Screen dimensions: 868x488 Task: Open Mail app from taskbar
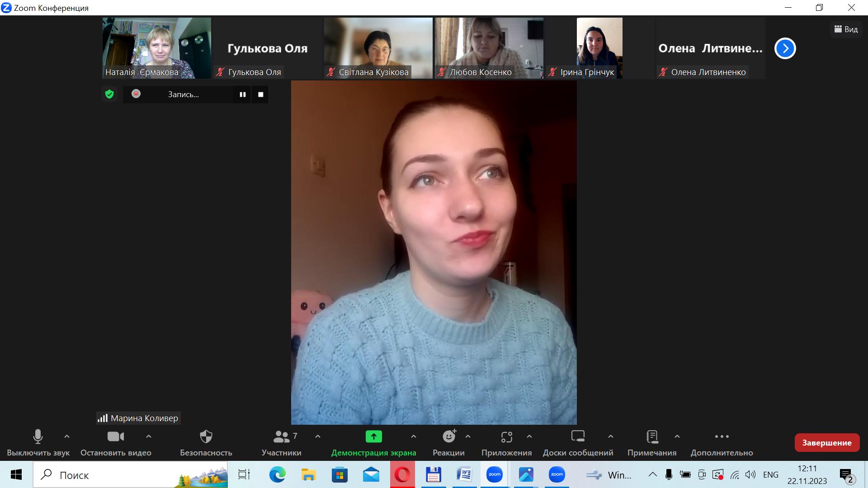[371, 474]
